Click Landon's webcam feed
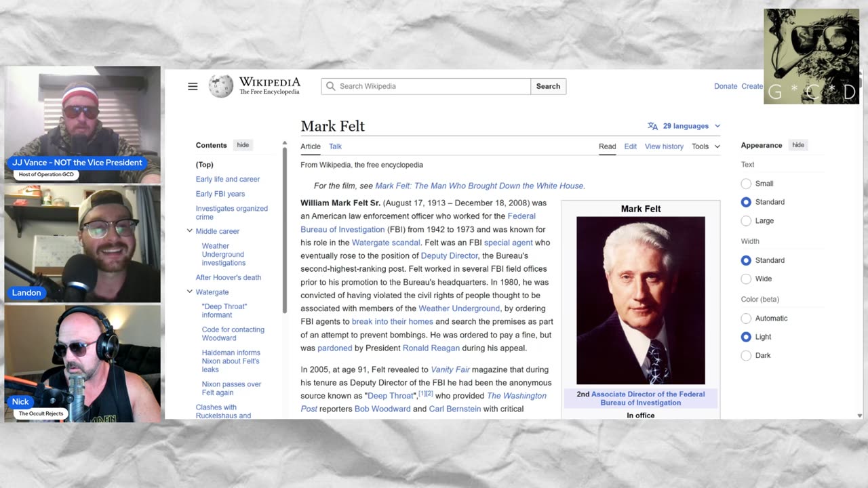Image resolution: width=868 pixels, height=488 pixels. 82,244
